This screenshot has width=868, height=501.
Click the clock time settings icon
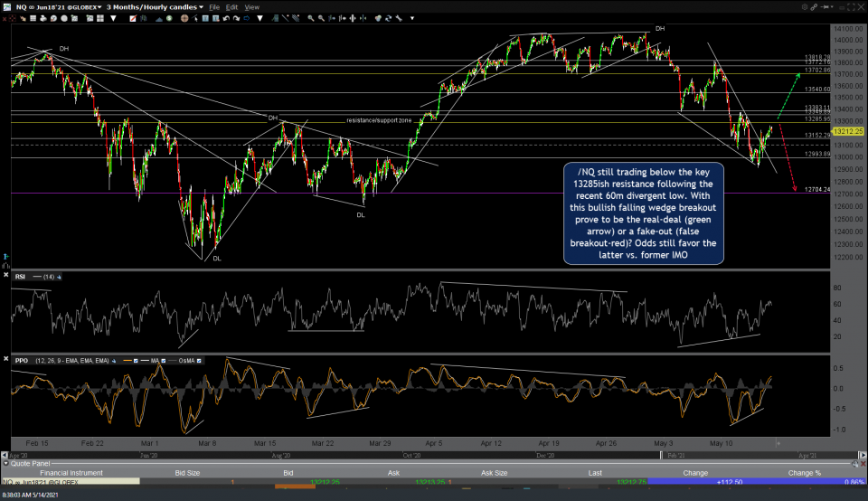point(53,18)
